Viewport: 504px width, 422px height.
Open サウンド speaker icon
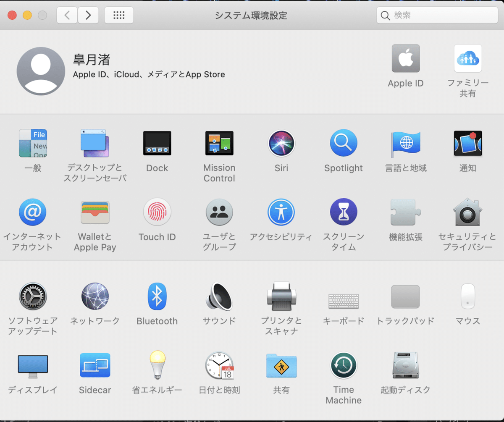click(x=219, y=296)
